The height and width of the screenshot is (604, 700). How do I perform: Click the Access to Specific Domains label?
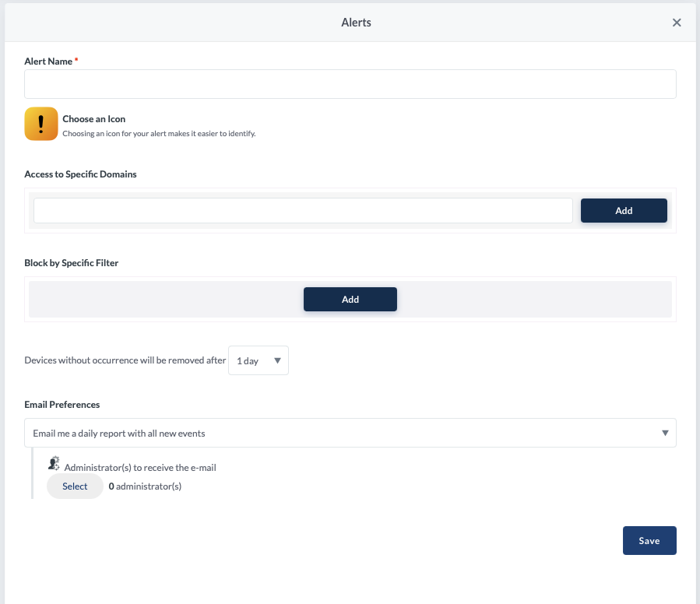tap(80, 174)
